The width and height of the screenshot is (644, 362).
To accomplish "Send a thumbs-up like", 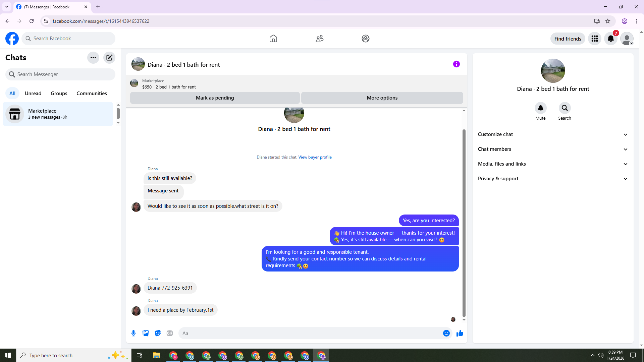I will tap(460, 333).
